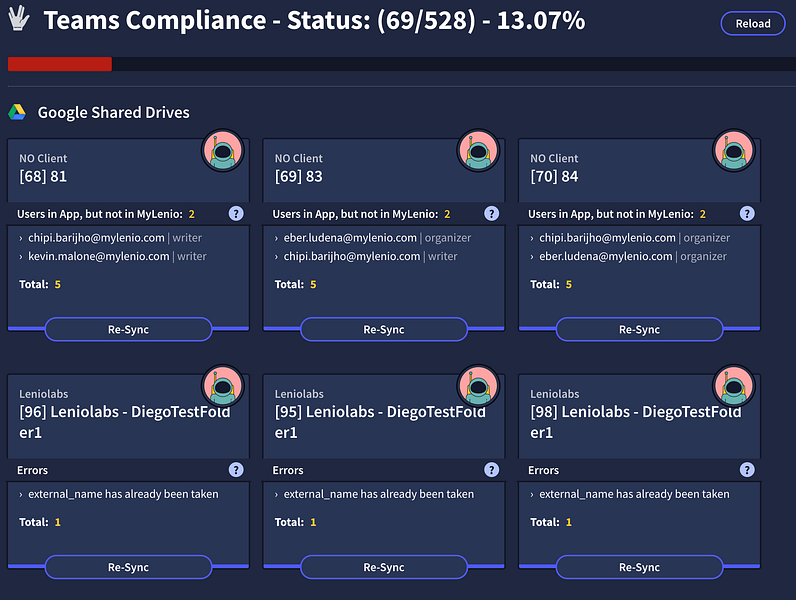Click 'Users in App' label on card [70] 84
The image size is (796, 600).
(x=611, y=214)
